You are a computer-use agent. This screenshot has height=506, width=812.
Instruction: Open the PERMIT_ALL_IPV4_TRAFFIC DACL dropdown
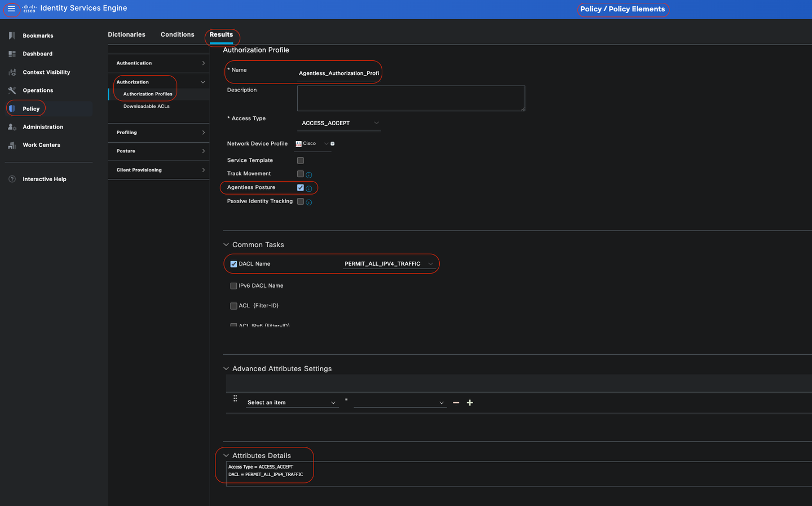click(x=389, y=263)
